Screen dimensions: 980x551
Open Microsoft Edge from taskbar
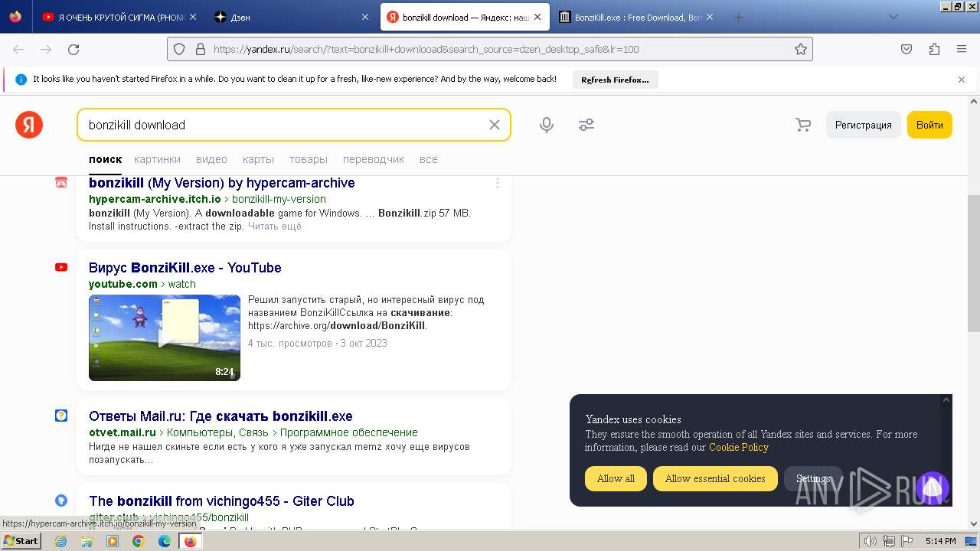164,541
